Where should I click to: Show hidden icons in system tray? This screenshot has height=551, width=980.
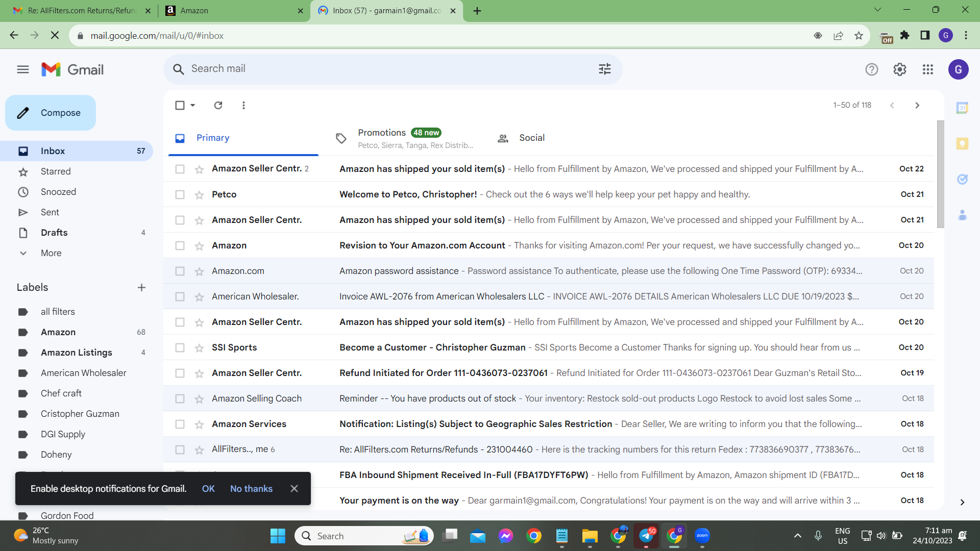coord(797,536)
